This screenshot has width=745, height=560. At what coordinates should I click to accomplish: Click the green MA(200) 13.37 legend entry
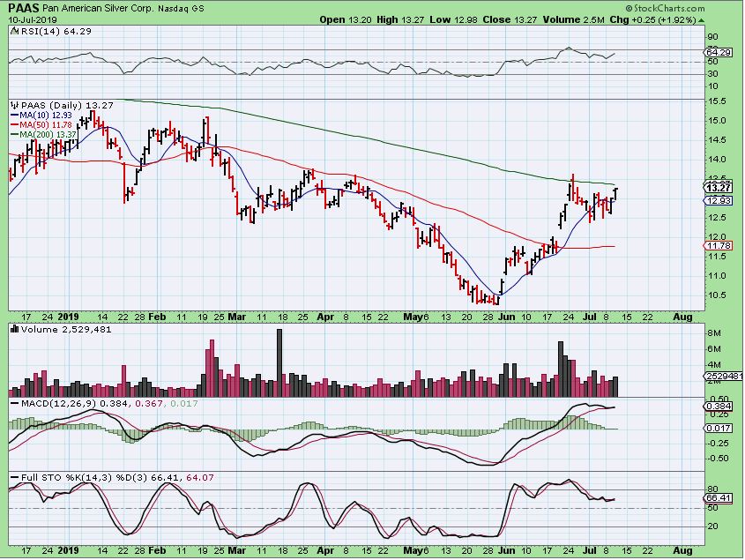pyautogui.click(x=43, y=135)
